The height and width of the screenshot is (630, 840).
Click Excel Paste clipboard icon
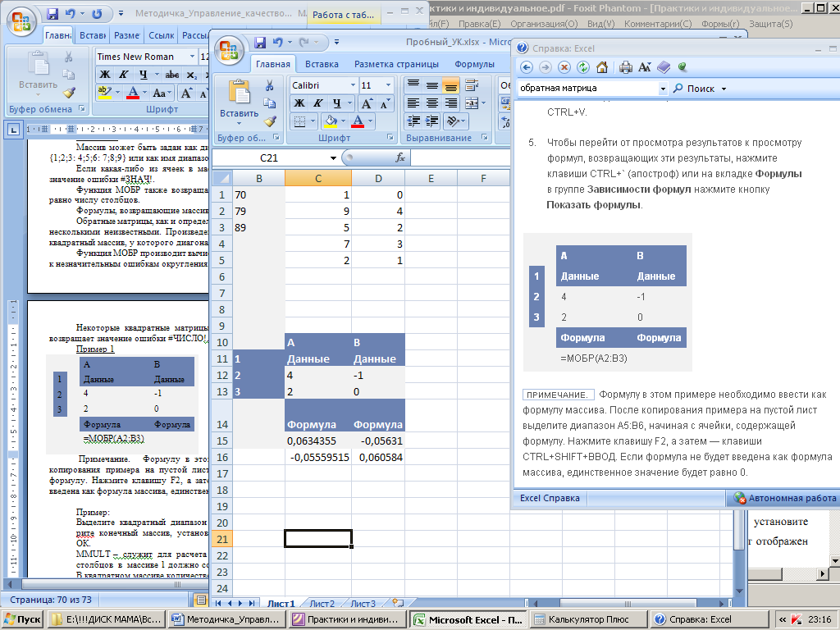tap(239, 92)
